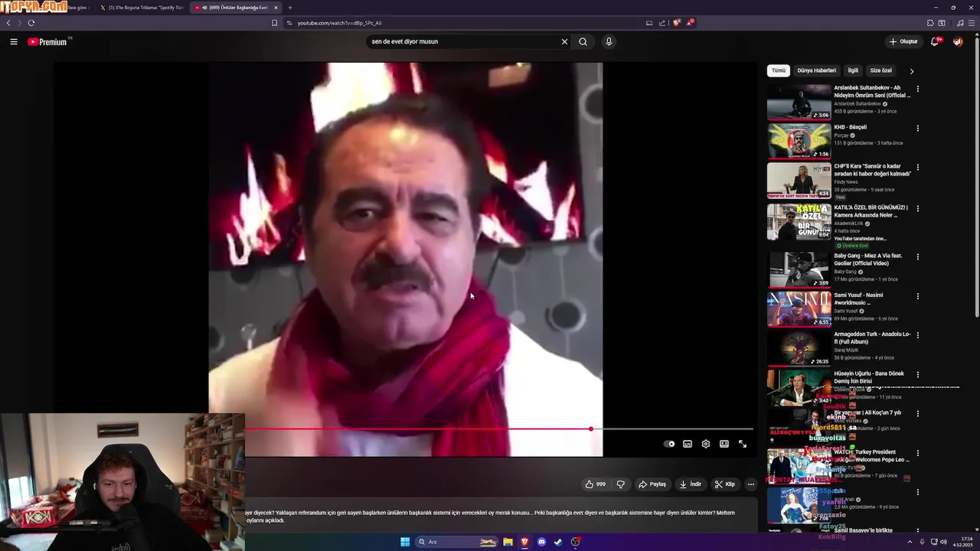Open the KATIL'A ÖZEL BİR GÜNÜMÜZ video link
This screenshot has height=551, width=980.
(x=872, y=211)
